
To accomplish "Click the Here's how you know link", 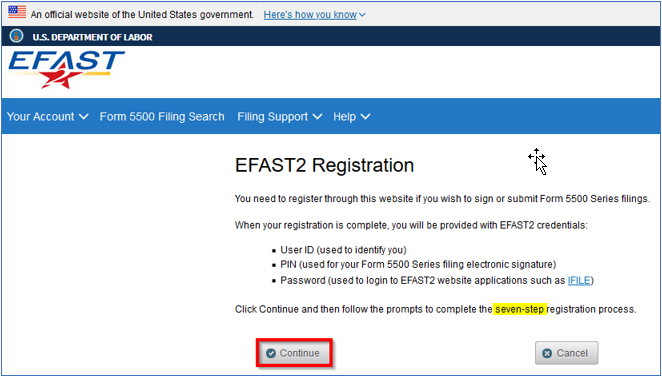I will (x=310, y=15).
